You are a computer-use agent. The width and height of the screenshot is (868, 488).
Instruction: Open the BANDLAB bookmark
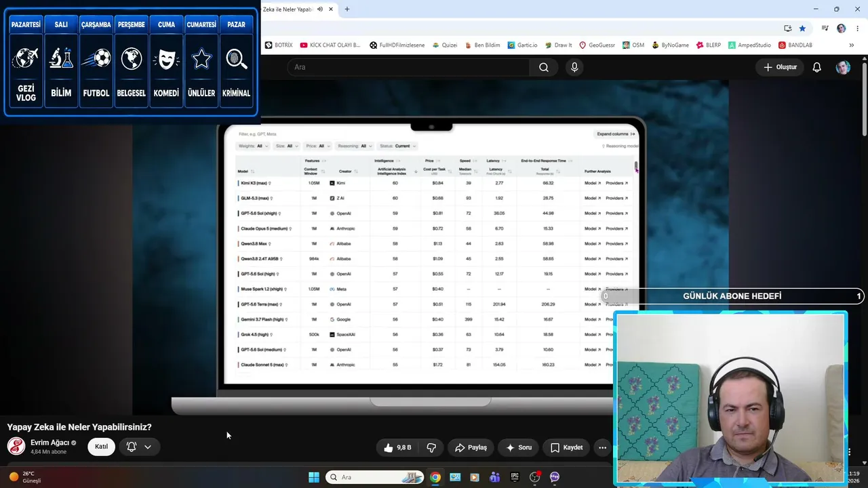(795, 45)
